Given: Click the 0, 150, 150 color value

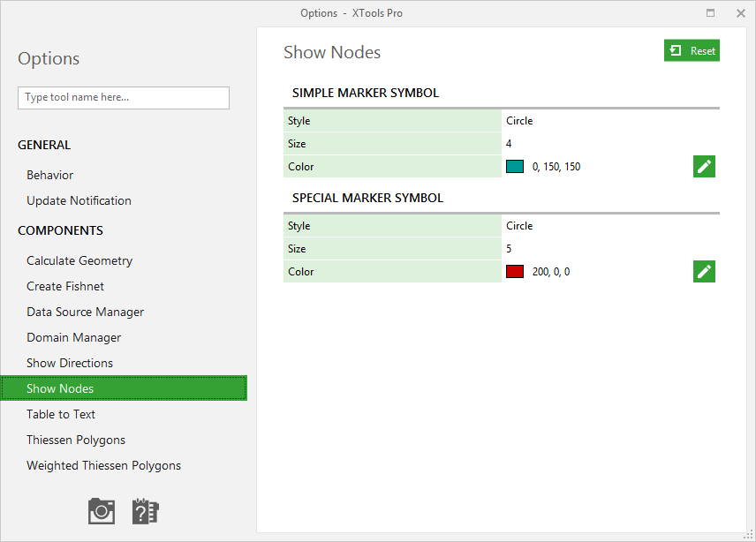Looking at the screenshot, I should coord(556,167).
